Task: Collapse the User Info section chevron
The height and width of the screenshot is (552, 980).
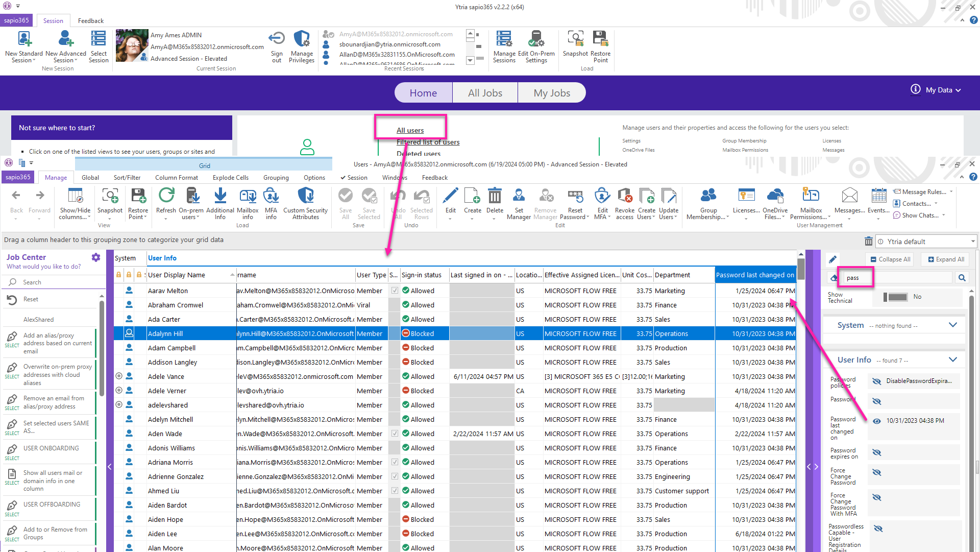Action: 952,359
